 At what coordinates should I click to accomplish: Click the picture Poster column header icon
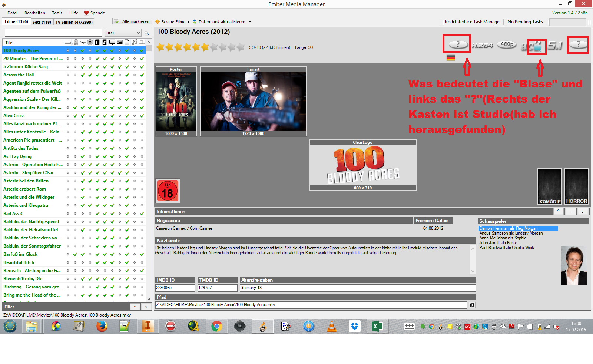pyautogui.click(x=120, y=42)
